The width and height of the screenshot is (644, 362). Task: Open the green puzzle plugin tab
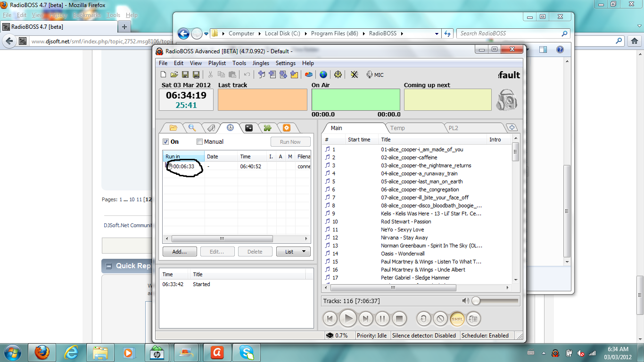click(267, 128)
